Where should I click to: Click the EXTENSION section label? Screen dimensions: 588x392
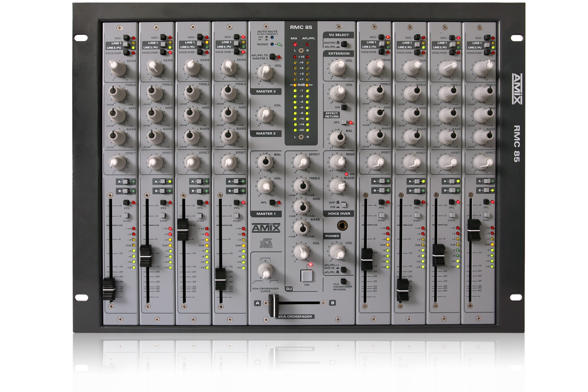pos(339,53)
